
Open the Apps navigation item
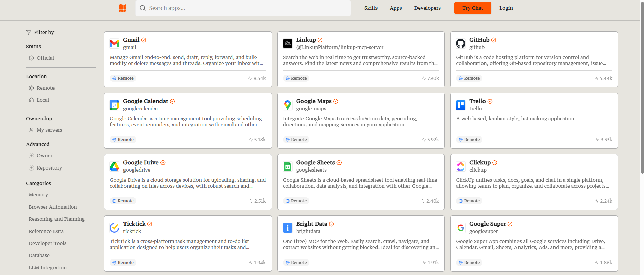[x=396, y=8]
